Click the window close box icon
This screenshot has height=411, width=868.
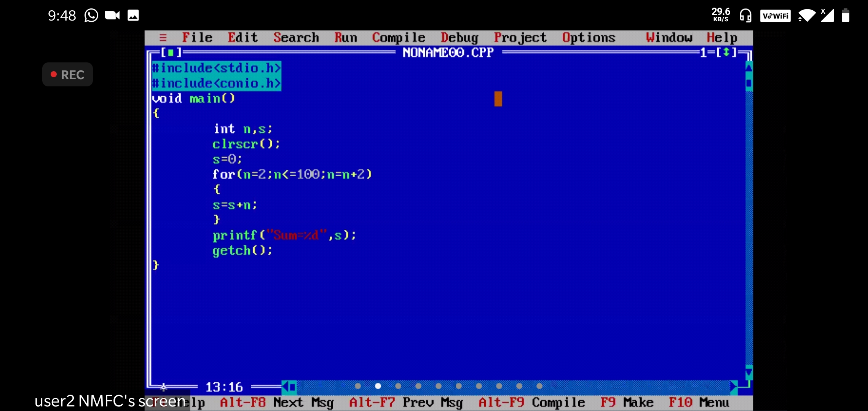[x=171, y=53]
